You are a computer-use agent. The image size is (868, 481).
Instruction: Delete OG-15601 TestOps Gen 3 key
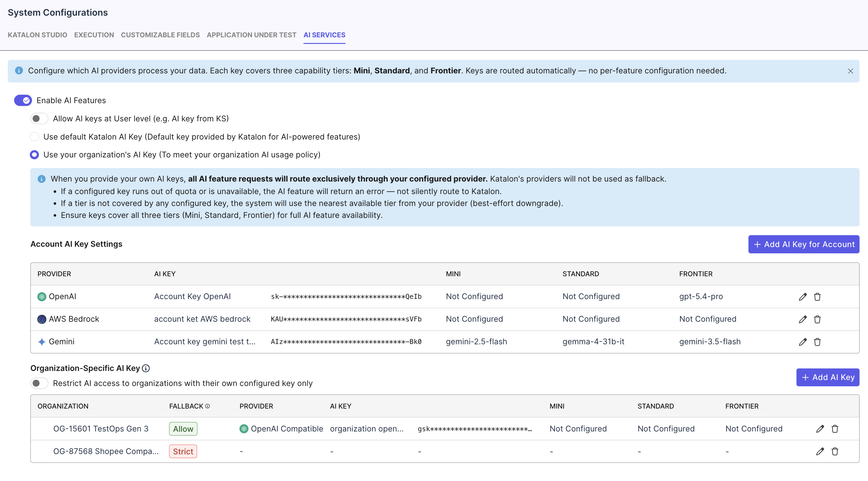(835, 429)
